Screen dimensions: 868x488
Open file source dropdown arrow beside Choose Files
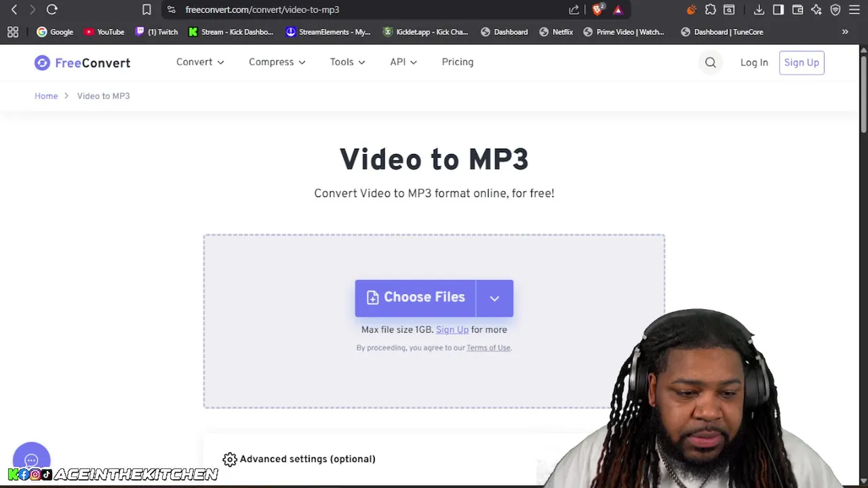pos(495,298)
